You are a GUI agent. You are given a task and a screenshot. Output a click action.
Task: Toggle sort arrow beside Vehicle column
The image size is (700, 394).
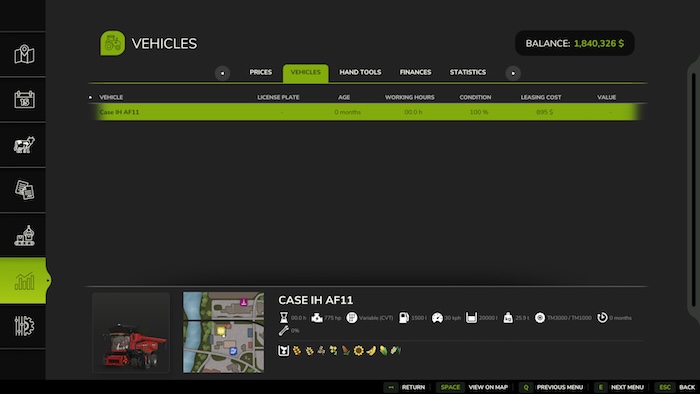[x=91, y=97]
